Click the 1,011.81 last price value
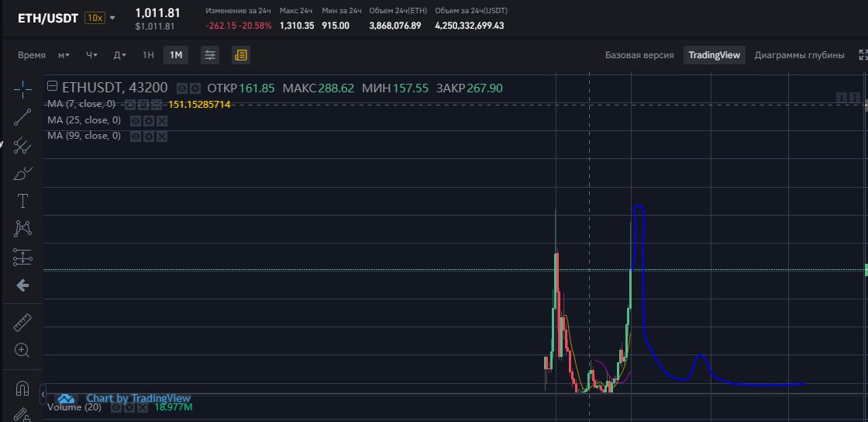 [x=158, y=12]
